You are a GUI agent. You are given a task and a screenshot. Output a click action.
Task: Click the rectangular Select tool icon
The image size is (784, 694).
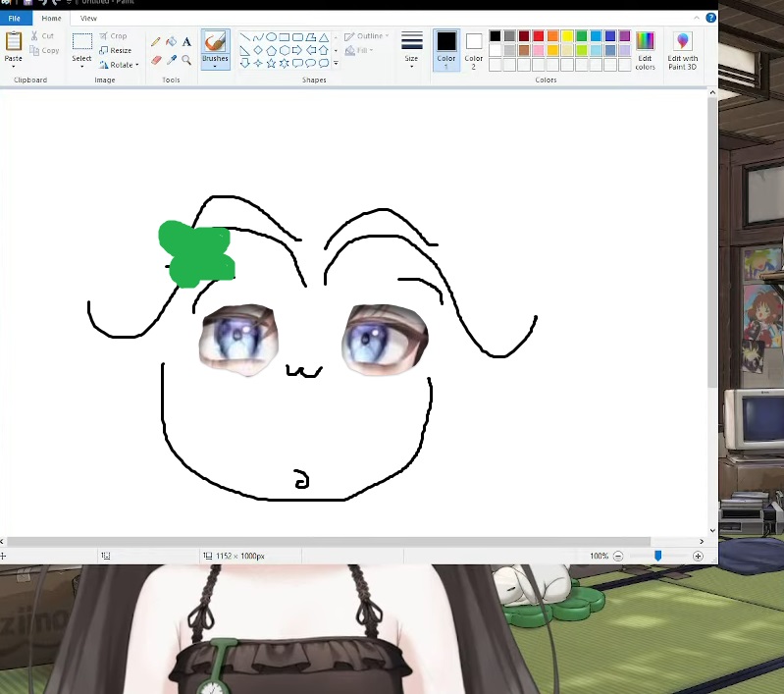pyautogui.click(x=82, y=41)
